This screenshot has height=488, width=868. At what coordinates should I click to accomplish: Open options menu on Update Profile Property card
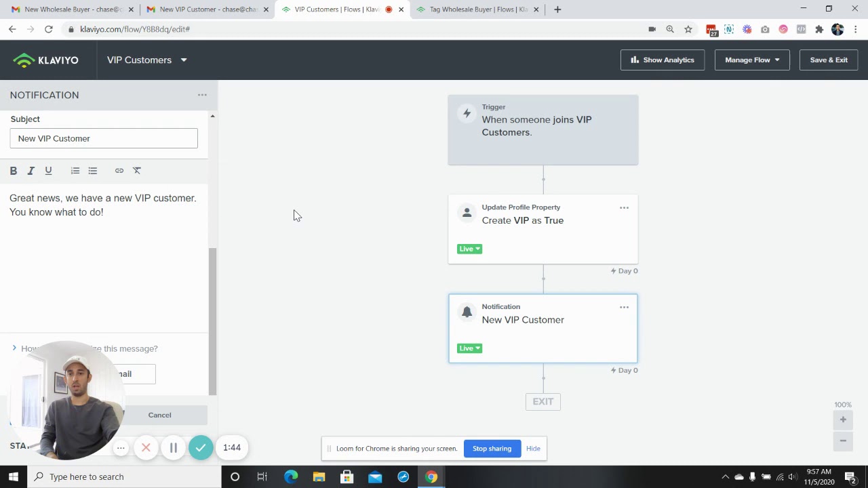[624, 207]
